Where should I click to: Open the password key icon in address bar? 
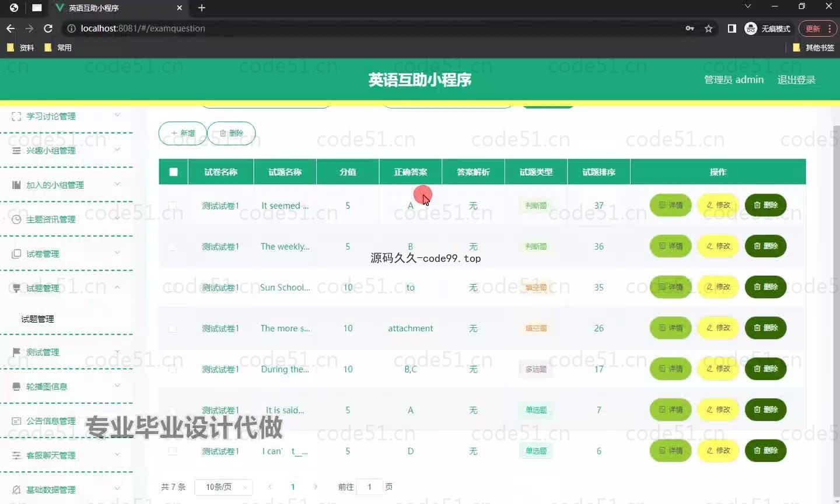click(x=690, y=28)
